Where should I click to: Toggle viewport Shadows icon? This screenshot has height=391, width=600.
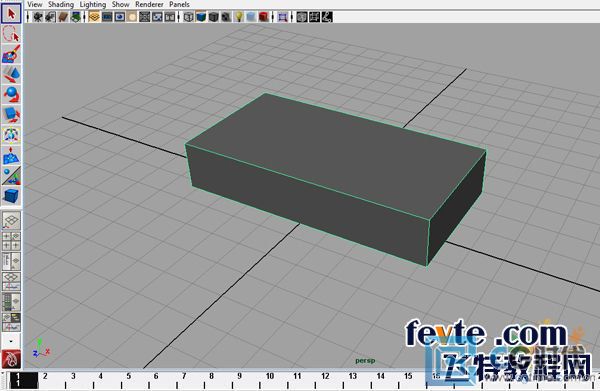(x=251, y=17)
